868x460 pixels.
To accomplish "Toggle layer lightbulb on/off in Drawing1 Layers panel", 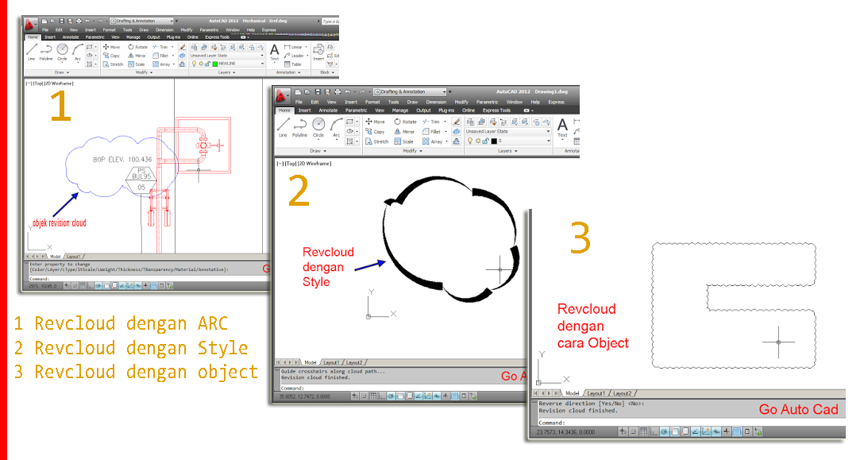I will [471, 141].
